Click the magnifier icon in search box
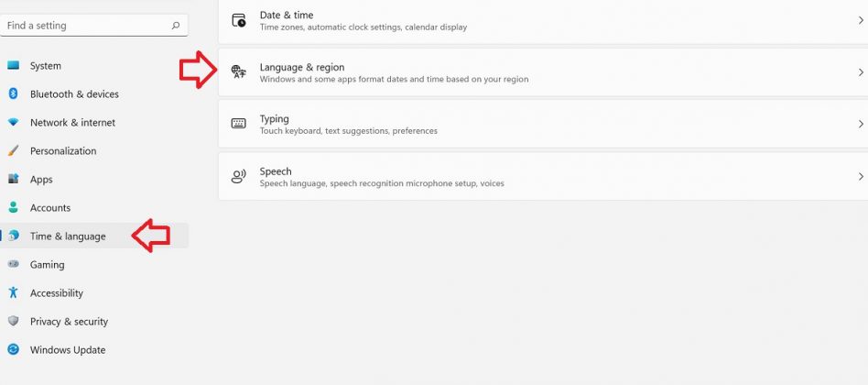Viewport: 868px width, 385px height. [176, 26]
